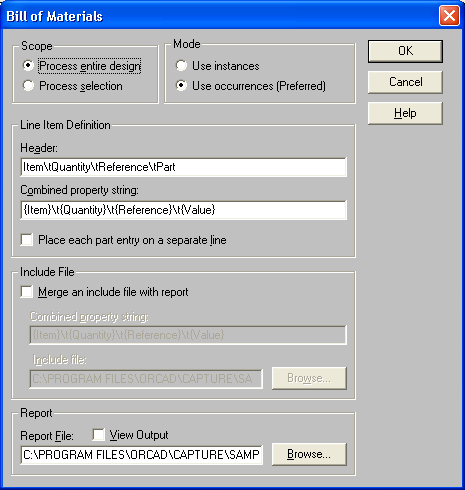Click the Cancel button

[405, 82]
